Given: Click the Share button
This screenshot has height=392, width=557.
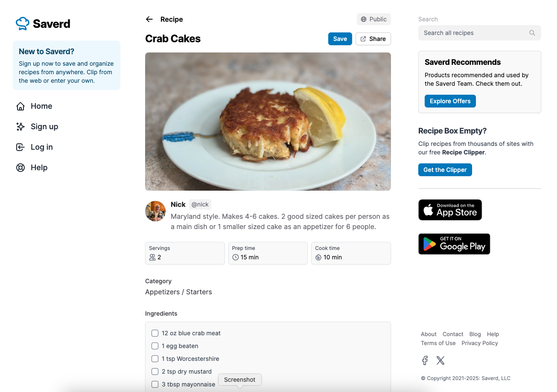Looking at the screenshot, I should pyautogui.click(x=373, y=39).
